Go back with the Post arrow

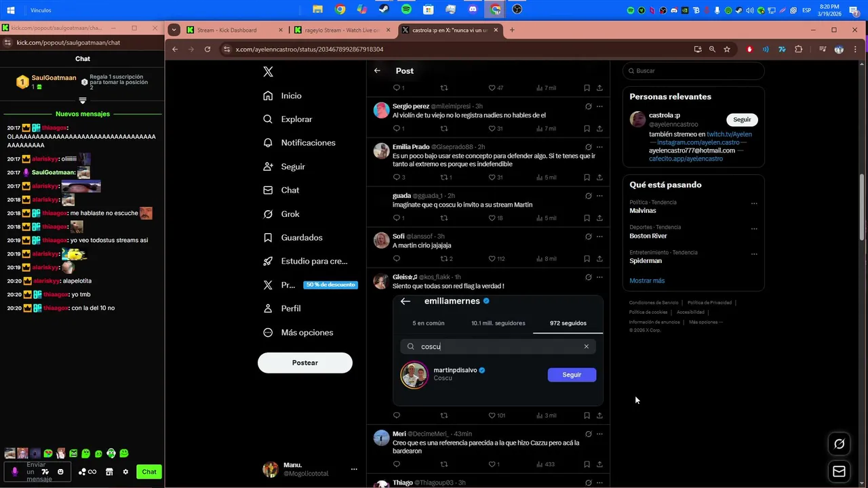(377, 70)
